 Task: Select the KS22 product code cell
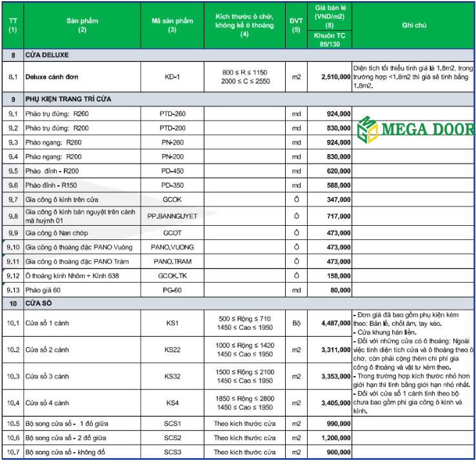coord(172,350)
